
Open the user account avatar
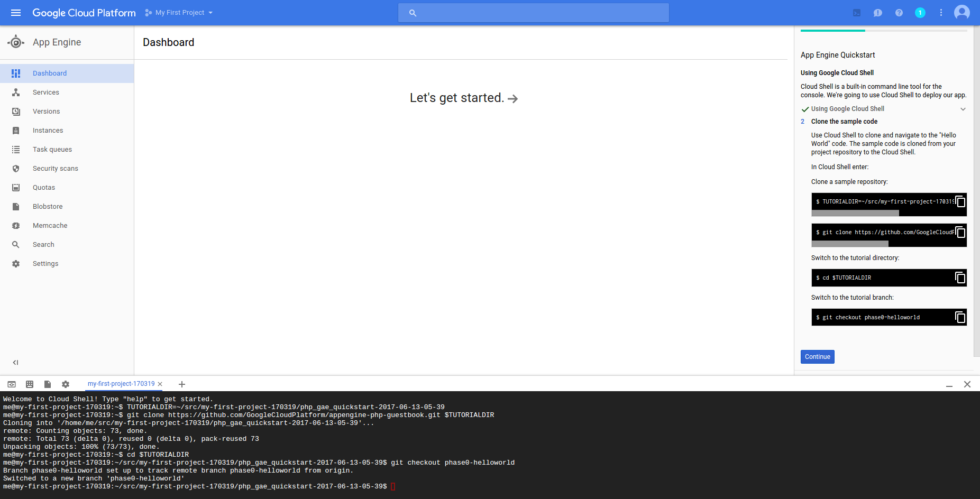pos(962,13)
